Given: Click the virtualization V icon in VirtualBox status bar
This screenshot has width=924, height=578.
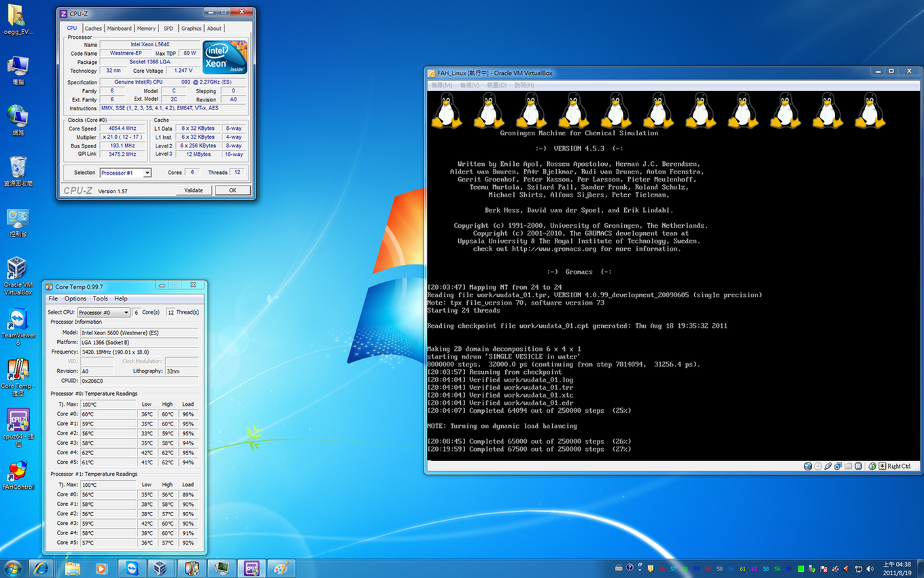Looking at the screenshot, I should tap(858, 466).
